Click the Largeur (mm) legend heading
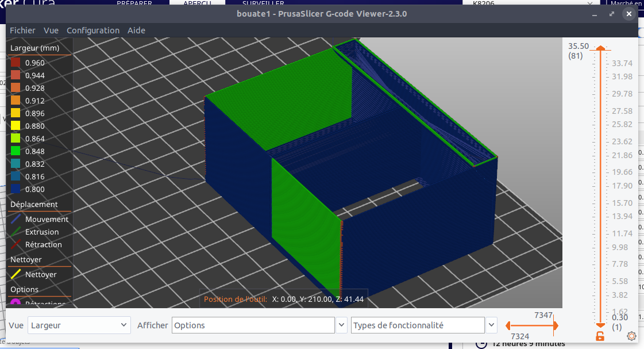 pyautogui.click(x=35, y=48)
